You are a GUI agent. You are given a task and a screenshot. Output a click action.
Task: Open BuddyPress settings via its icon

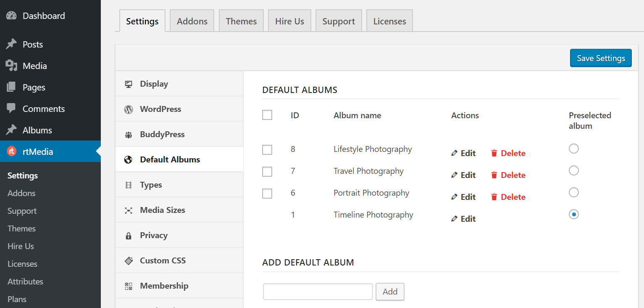(128, 134)
